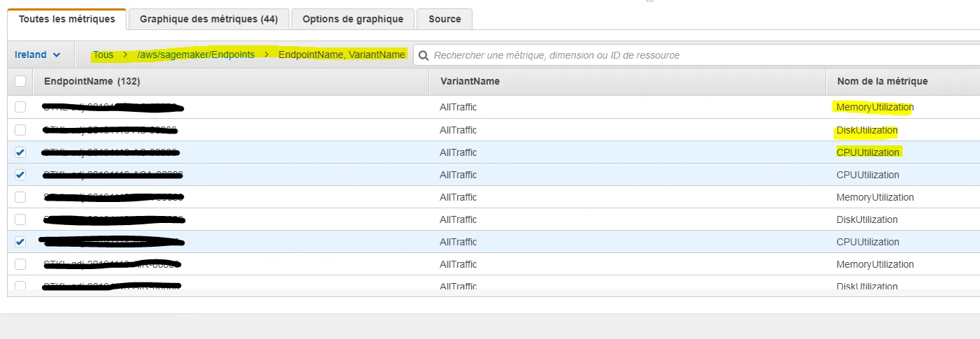Uncheck the highlighted CPUUtilization row checkbox
The image size is (980, 339).
pyautogui.click(x=20, y=152)
